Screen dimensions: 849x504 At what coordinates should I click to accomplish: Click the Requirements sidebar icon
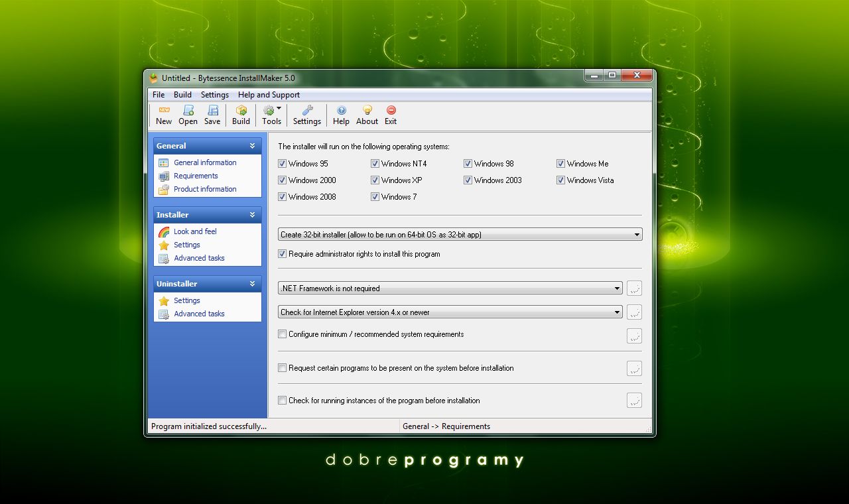(x=164, y=176)
